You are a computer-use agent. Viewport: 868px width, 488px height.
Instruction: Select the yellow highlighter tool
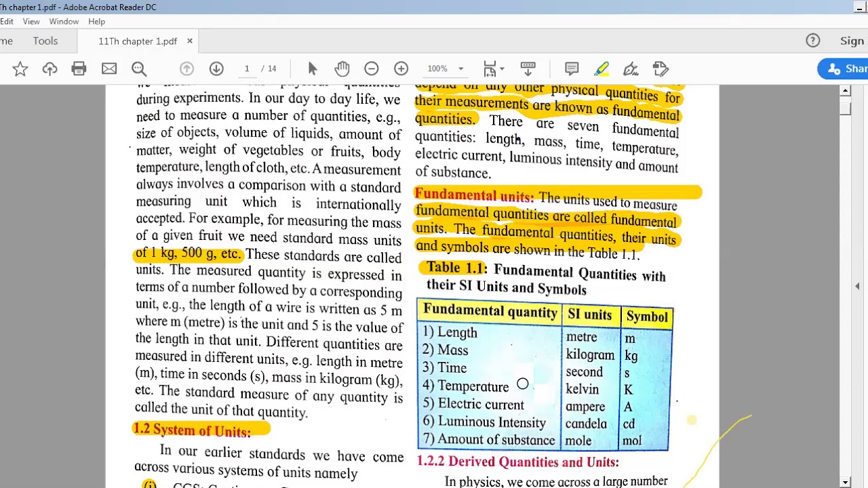(601, 68)
